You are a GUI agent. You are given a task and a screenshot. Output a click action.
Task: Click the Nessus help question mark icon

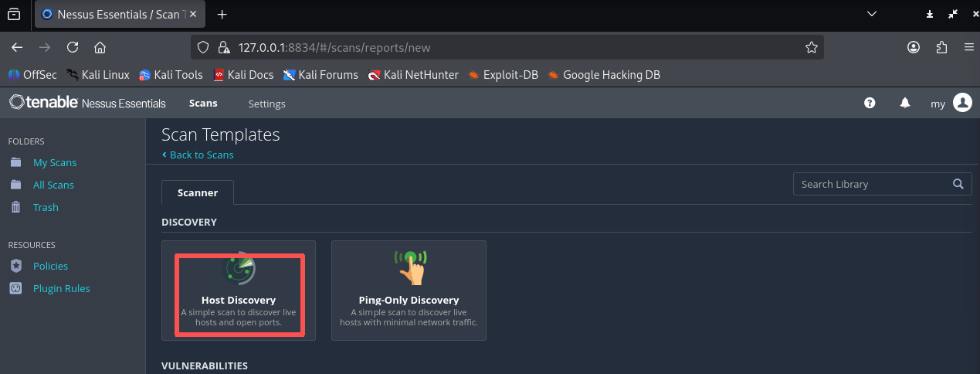coord(870,103)
